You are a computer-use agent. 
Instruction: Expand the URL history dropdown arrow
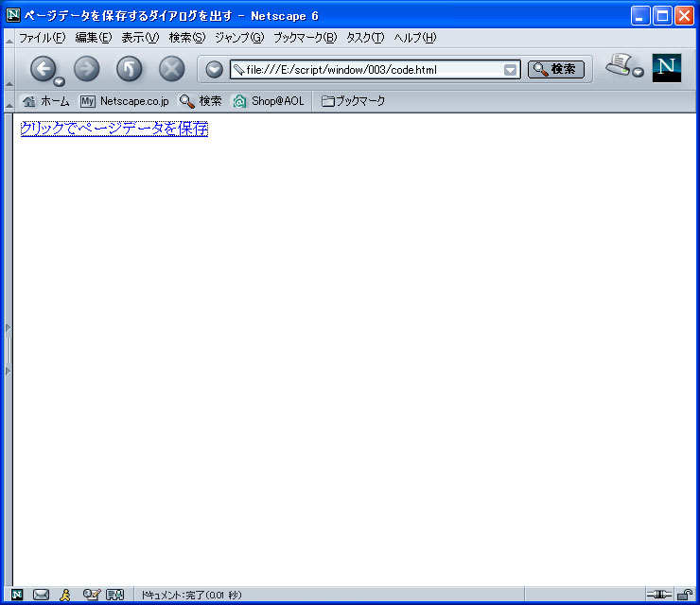[510, 70]
